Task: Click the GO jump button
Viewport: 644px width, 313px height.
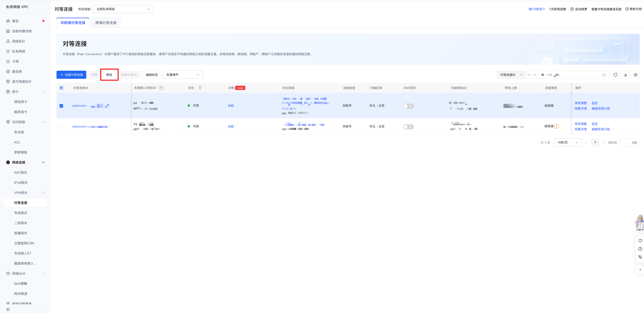Action: click(635, 143)
